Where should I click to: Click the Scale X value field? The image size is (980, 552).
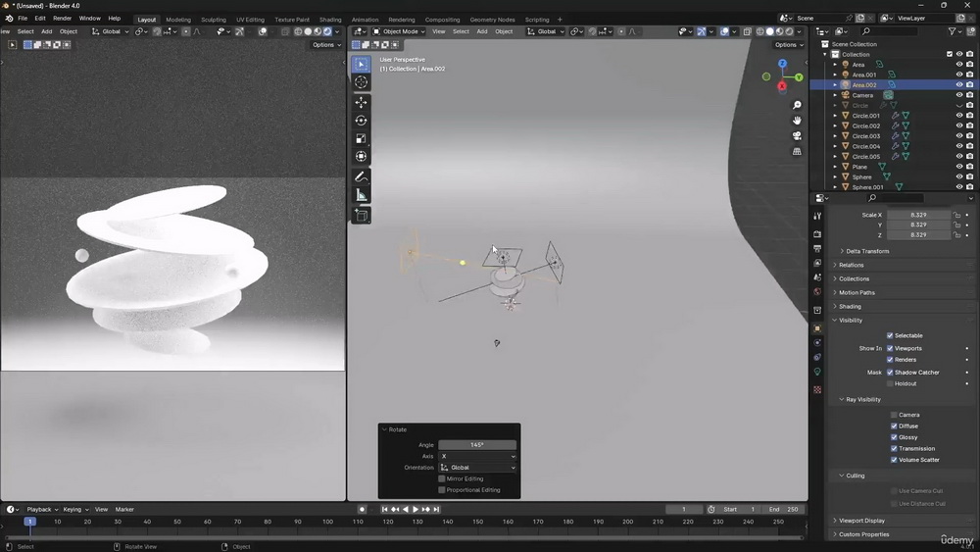click(x=918, y=215)
